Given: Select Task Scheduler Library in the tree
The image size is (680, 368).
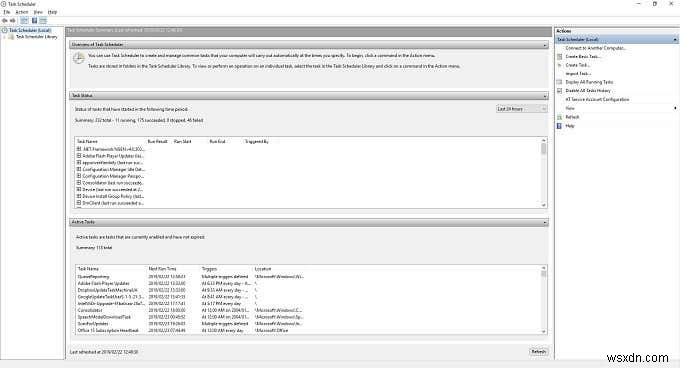Looking at the screenshot, I should (36, 37).
